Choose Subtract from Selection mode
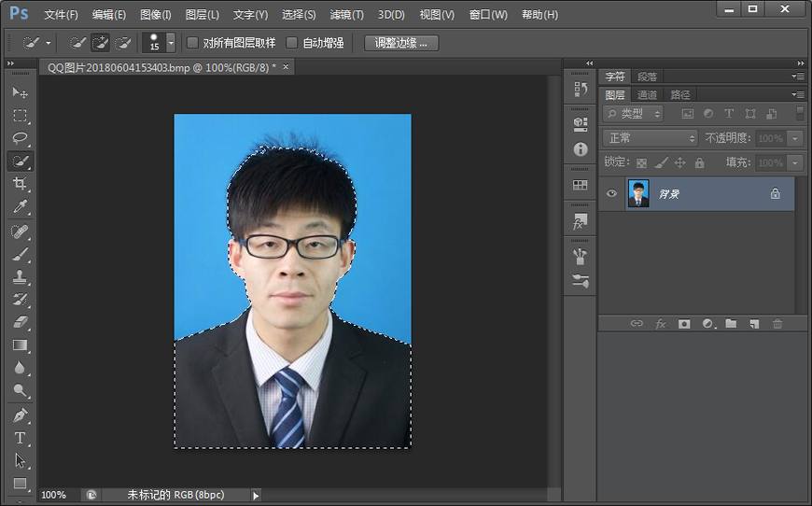812x506 pixels. (122, 42)
